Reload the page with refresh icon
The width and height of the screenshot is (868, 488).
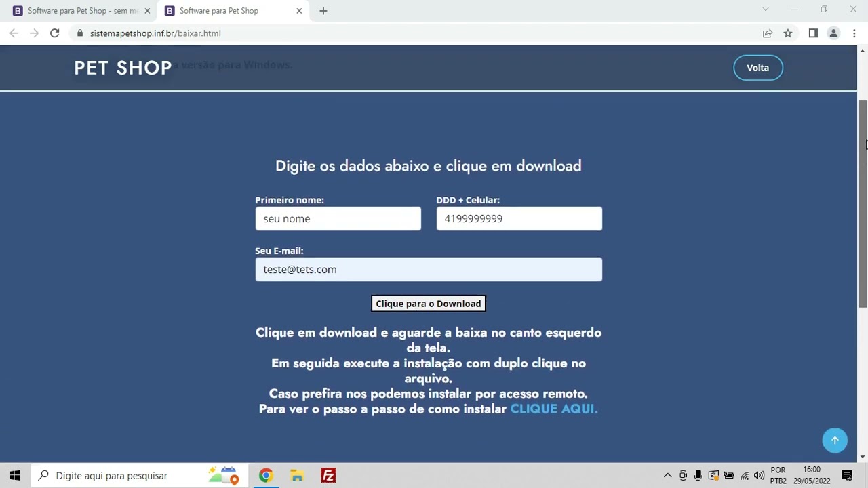pyautogui.click(x=55, y=33)
